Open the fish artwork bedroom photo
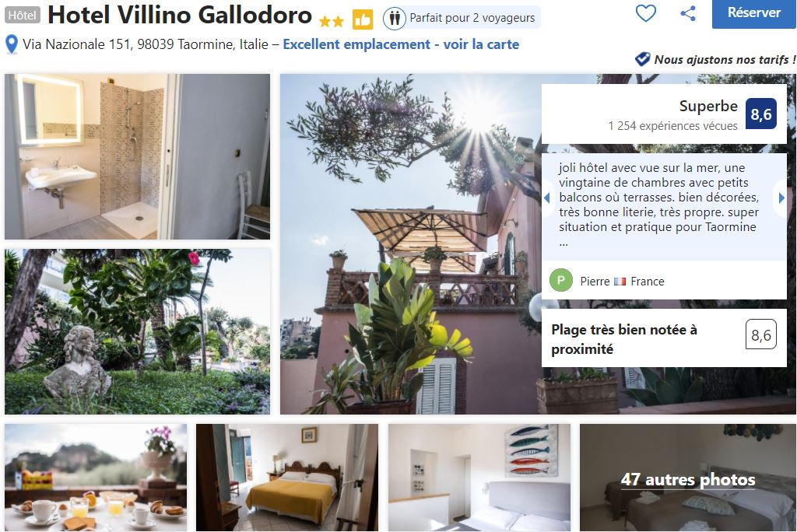 point(479,478)
